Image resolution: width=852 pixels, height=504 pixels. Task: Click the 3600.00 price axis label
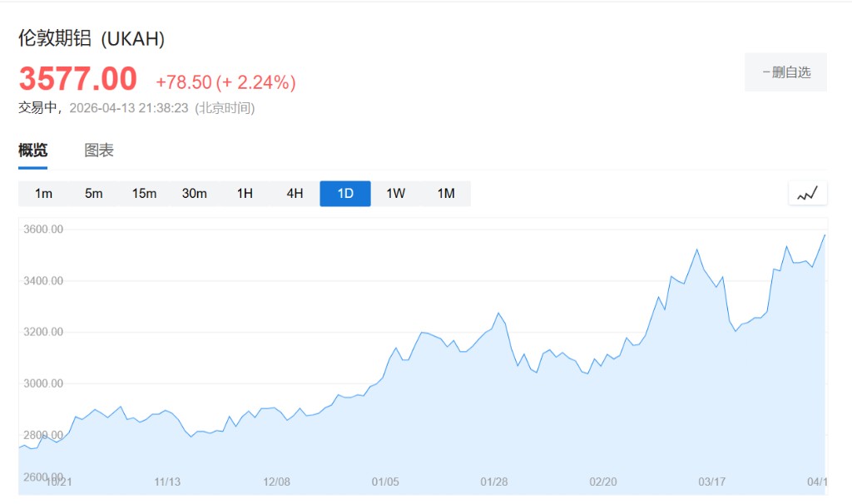click(42, 230)
